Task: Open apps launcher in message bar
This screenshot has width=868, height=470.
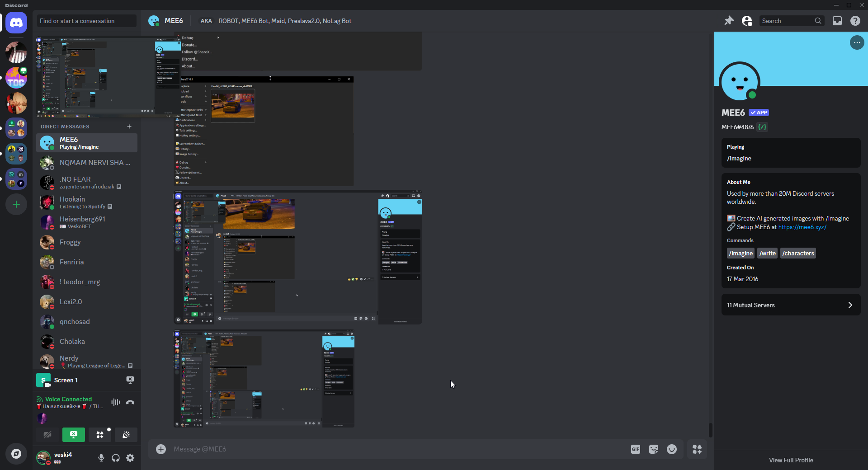Action: point(697,449)
